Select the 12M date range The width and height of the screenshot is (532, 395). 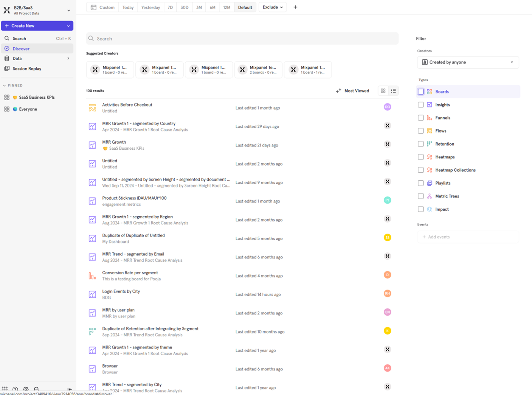(x=226, y=7)
